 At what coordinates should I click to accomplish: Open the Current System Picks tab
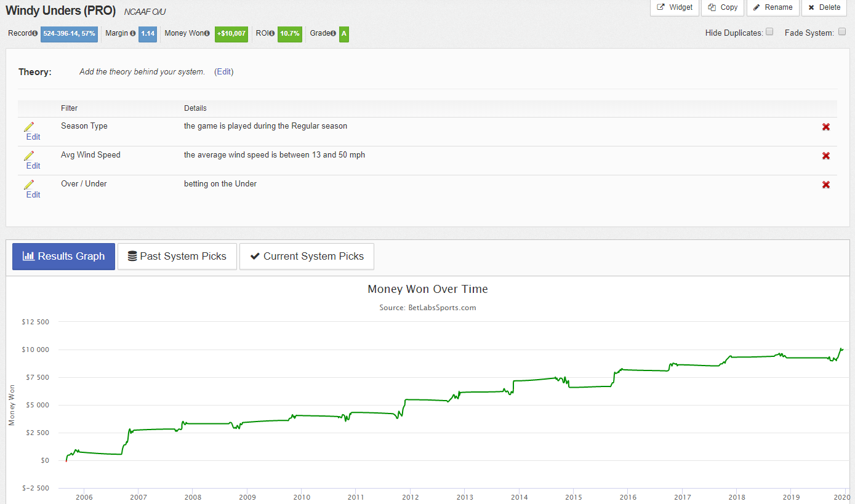307,256
